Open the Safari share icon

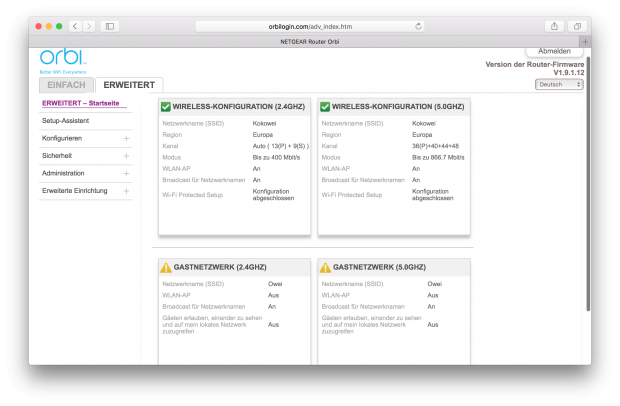pos(554,26)
